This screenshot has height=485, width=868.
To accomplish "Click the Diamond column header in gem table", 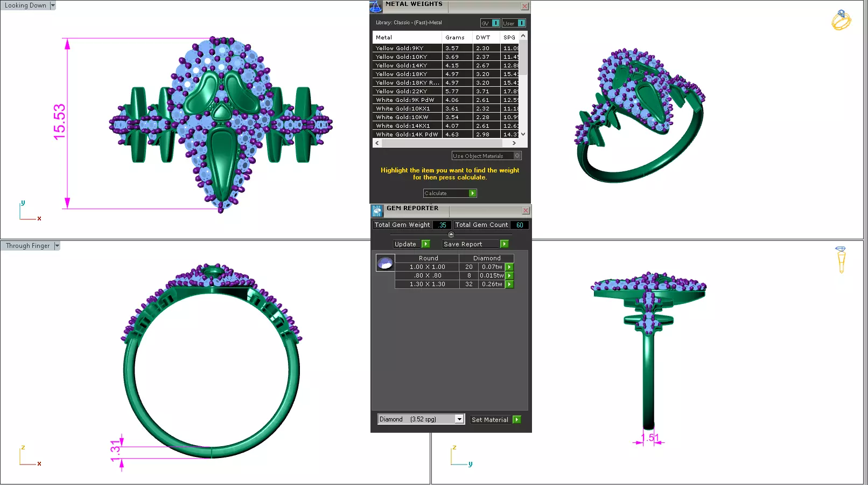I will 487,259.
